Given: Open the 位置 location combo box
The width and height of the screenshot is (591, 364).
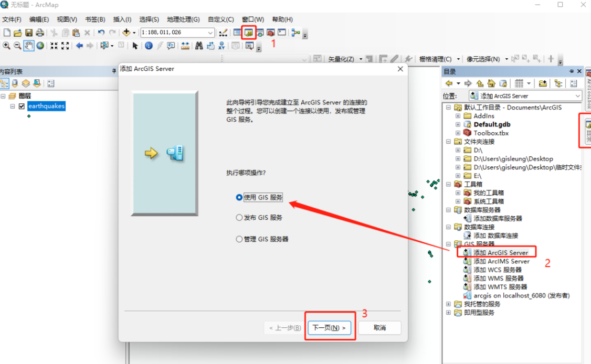Looking at the screenshot, I should point(525,96).
